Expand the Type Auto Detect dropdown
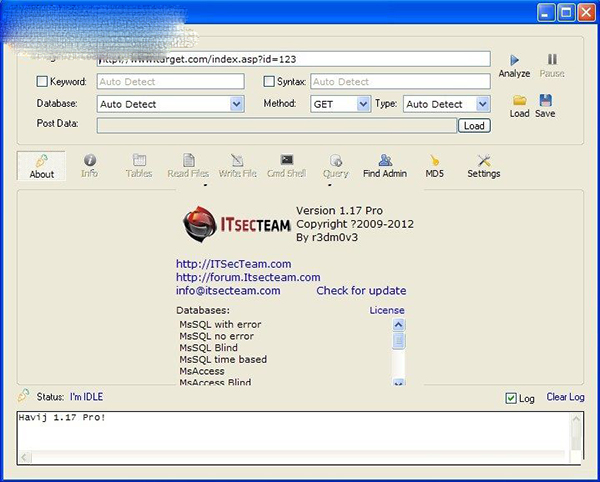The height and width of the screenshot is (482, 600). 483,104
